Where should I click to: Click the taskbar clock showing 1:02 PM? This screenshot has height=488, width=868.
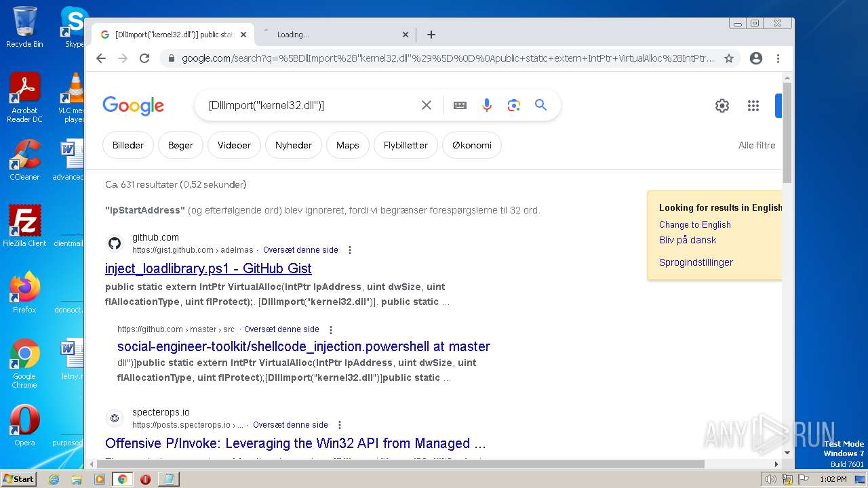(833, 479)
